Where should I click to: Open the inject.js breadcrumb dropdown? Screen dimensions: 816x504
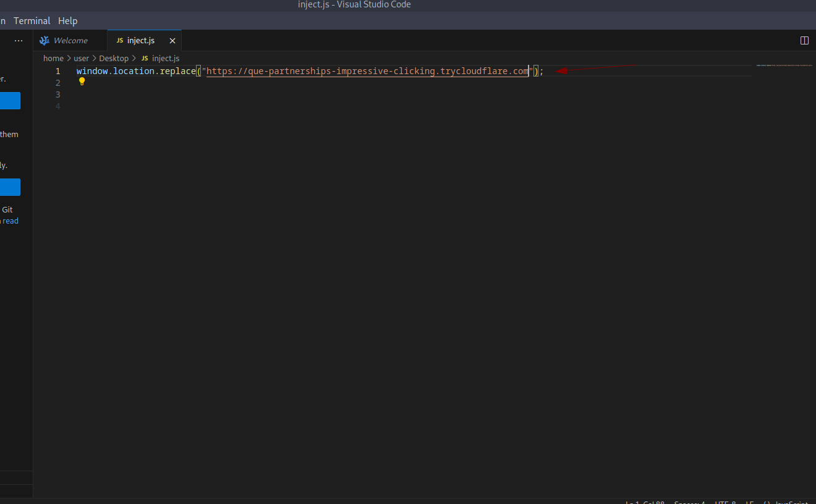tap(166, 59)
